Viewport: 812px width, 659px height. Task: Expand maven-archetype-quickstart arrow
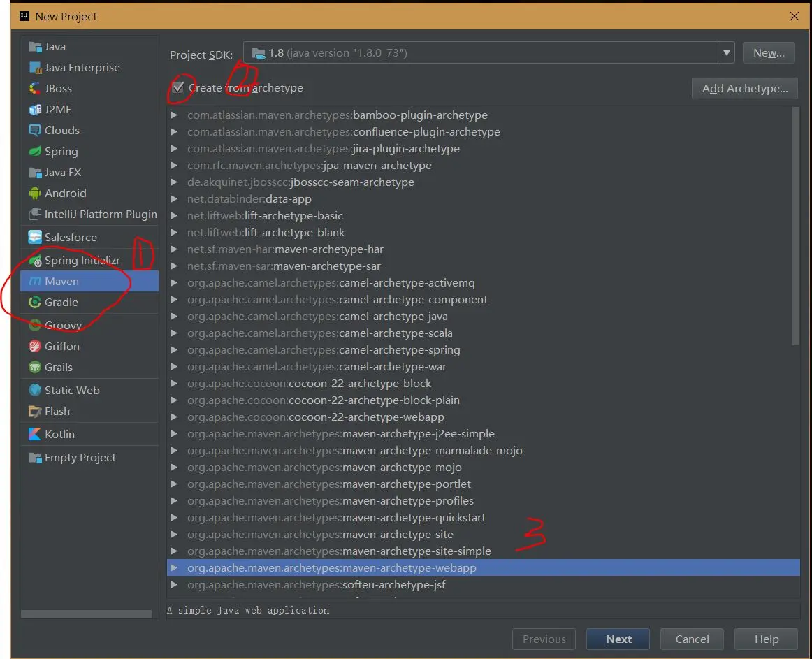(174, 518)
